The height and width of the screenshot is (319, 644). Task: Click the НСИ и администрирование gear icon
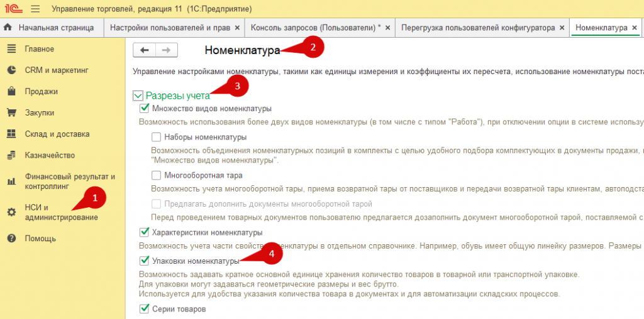pos(11,212)
